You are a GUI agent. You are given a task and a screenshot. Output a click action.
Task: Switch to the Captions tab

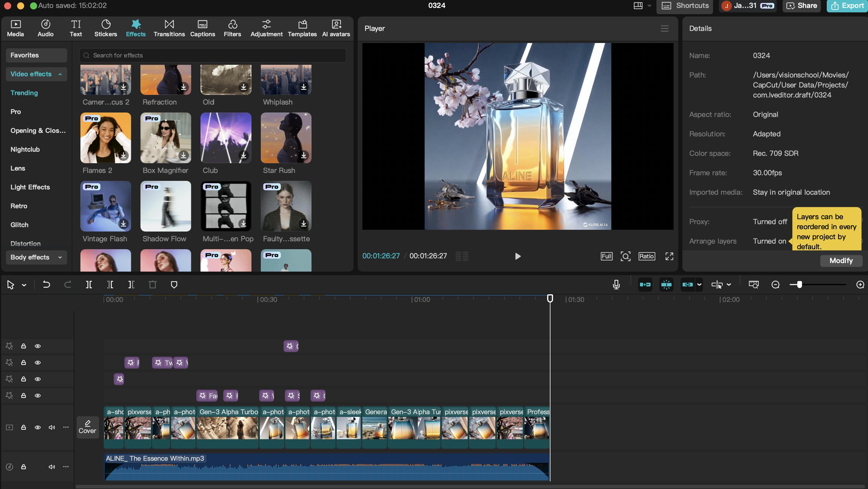pyautogui.click(x=202, y=28)
